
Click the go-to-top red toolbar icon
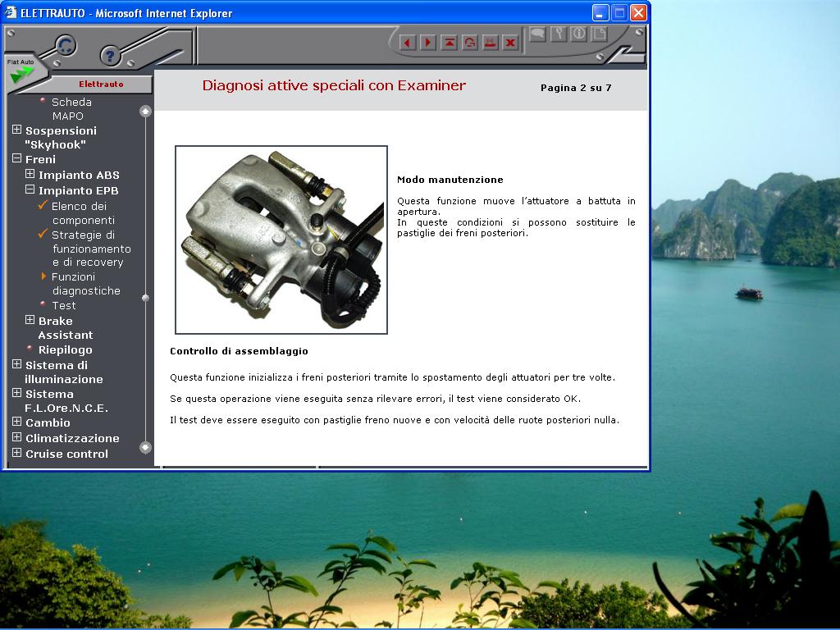point(449,43)
